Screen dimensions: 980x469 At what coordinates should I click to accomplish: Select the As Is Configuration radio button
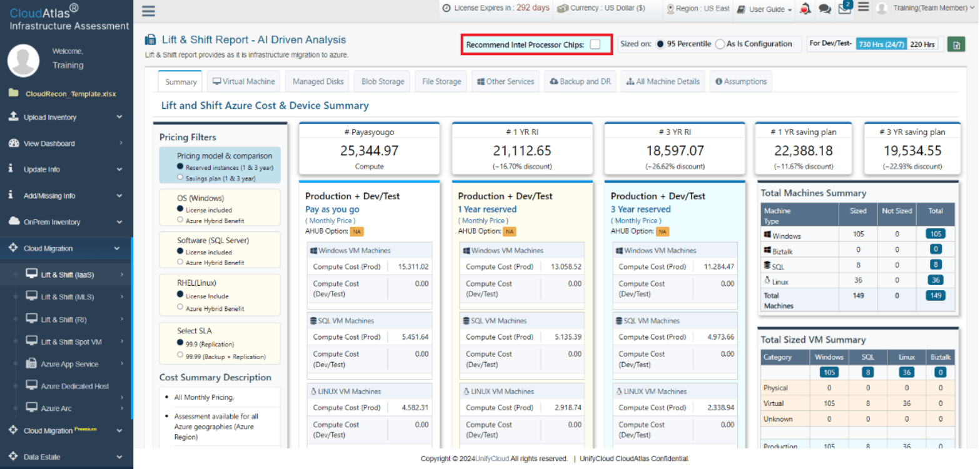tap(720, 44)
